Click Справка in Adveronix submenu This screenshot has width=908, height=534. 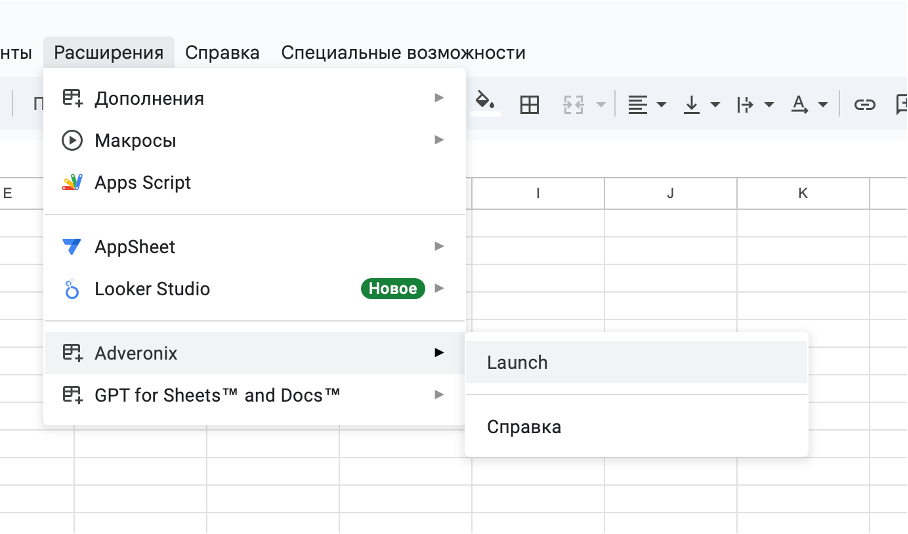pyautogui.click(x=636, y=427)
